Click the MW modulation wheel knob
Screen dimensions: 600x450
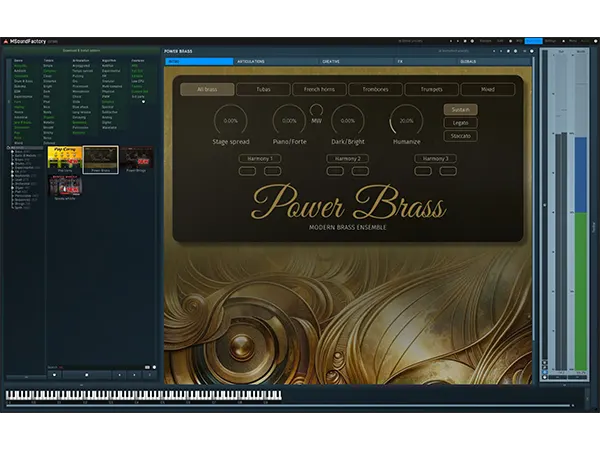[x=316, y=110]
